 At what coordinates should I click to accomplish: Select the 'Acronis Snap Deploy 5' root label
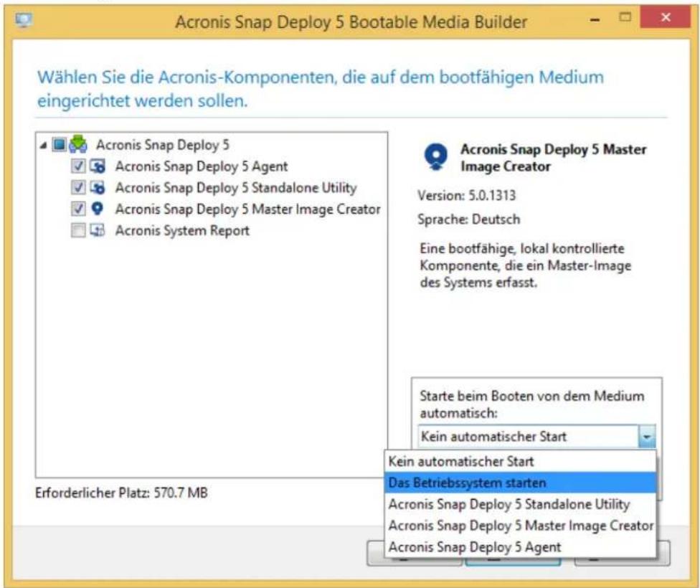163,145
